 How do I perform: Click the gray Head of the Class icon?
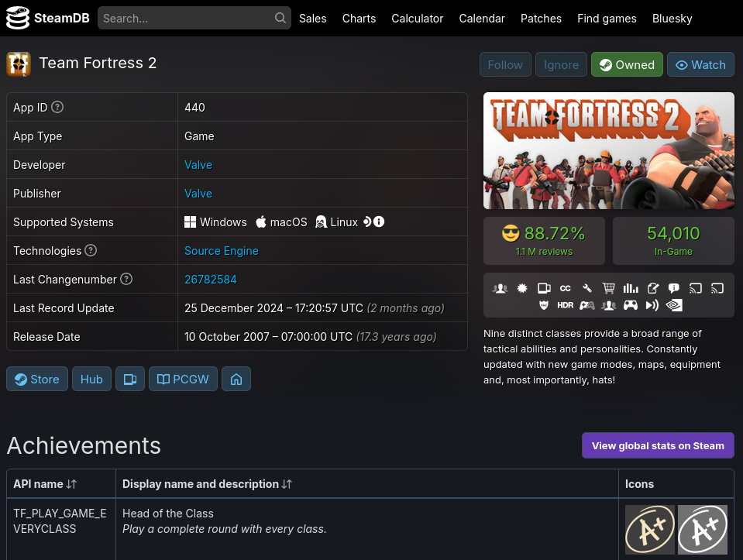point(702,530)
